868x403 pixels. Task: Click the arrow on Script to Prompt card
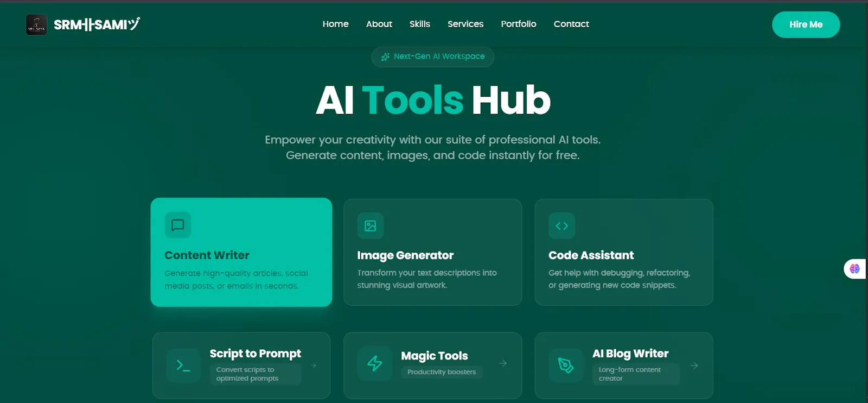tap(314, 366)
